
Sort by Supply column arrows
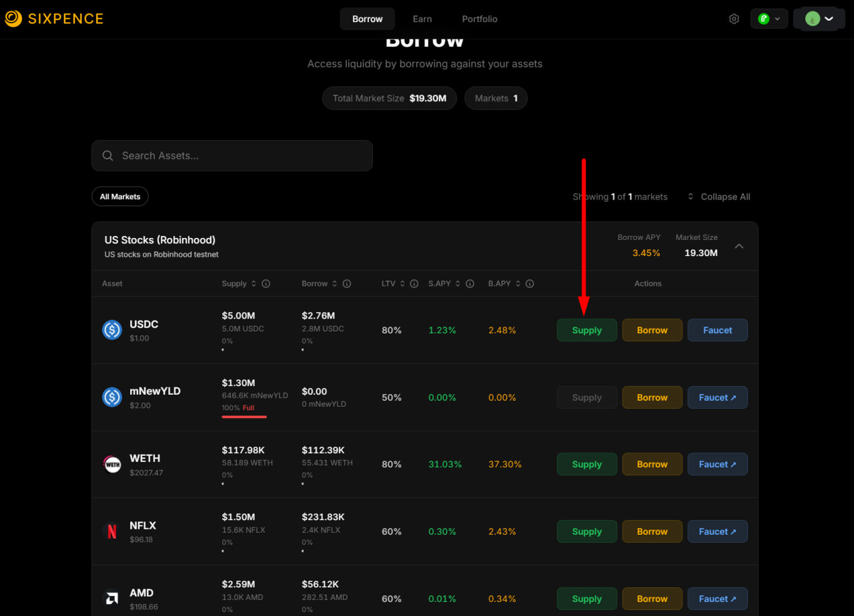254,283
